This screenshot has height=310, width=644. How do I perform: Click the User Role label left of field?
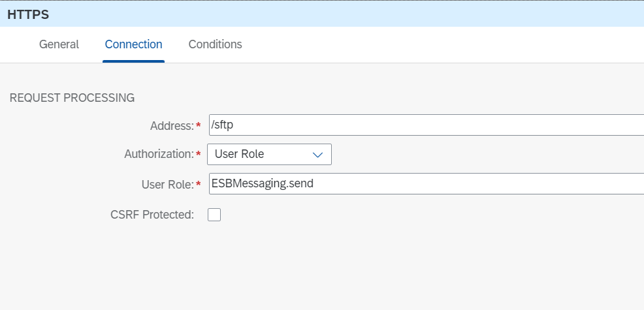[x=167, y=185]
